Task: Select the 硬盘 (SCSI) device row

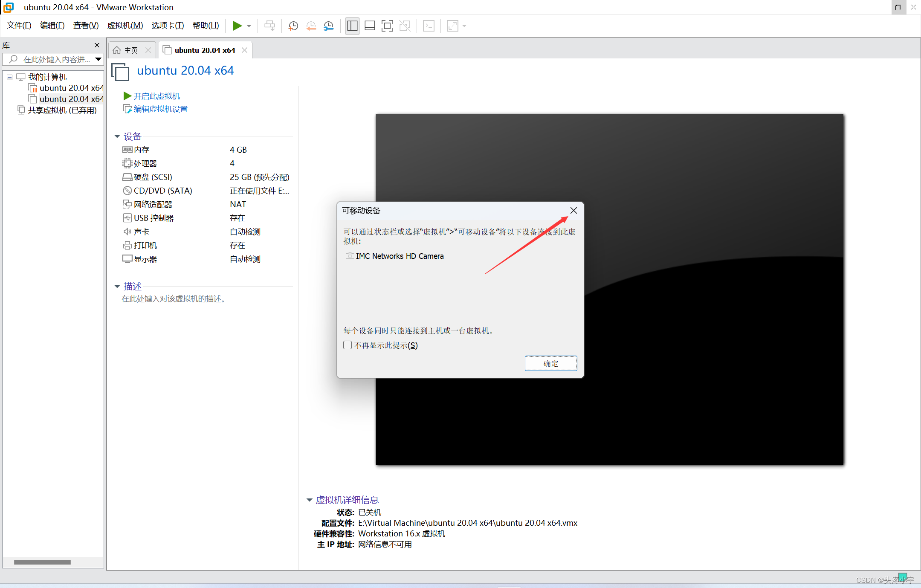Action: (x=206, y=177)
